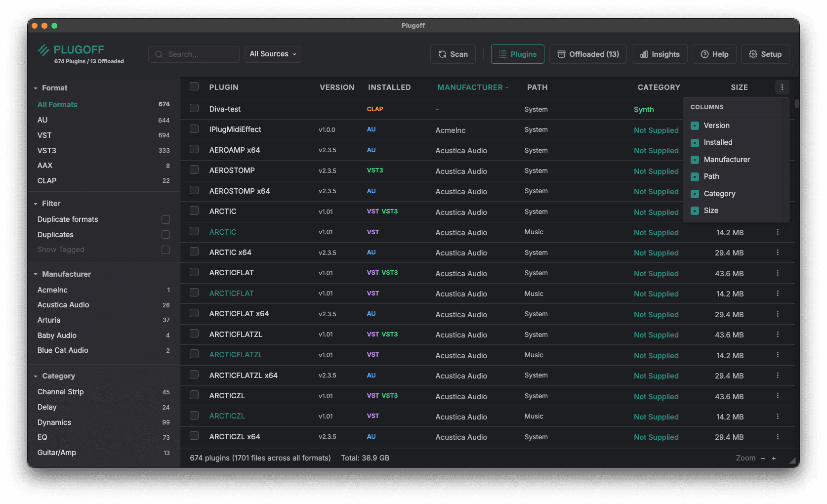
Task: Select All Formats in sidebar
Action: point(103,105)
